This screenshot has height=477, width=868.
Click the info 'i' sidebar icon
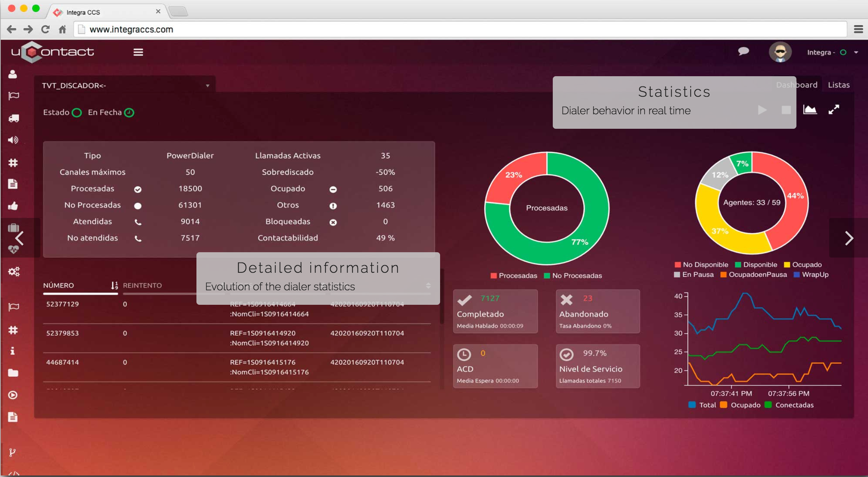[13, 351]
